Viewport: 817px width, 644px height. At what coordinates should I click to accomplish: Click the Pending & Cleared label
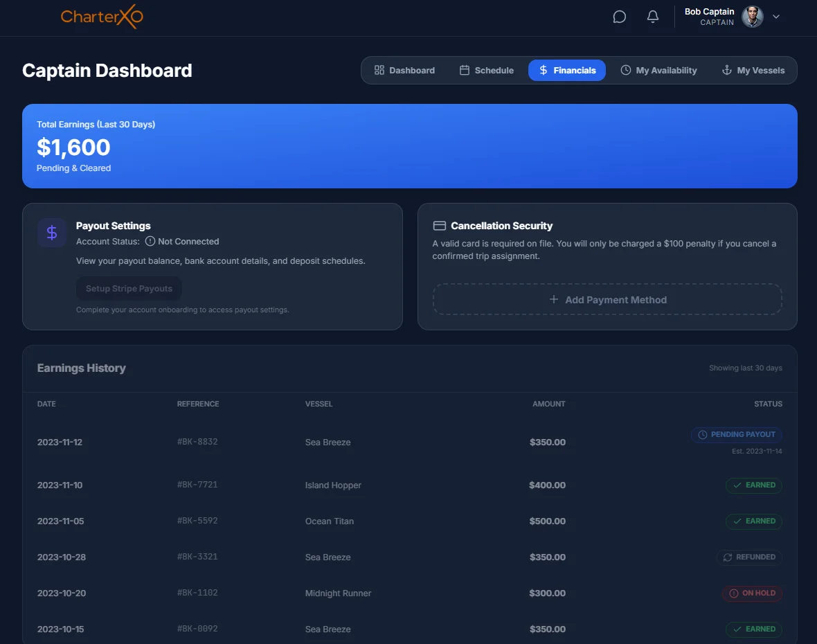pyautogui.click(x=73, y=168)
